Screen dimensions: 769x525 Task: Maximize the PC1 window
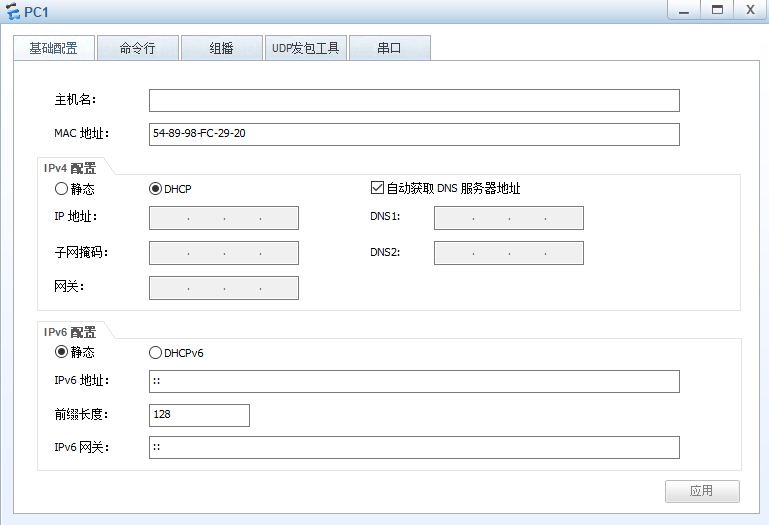717,10
